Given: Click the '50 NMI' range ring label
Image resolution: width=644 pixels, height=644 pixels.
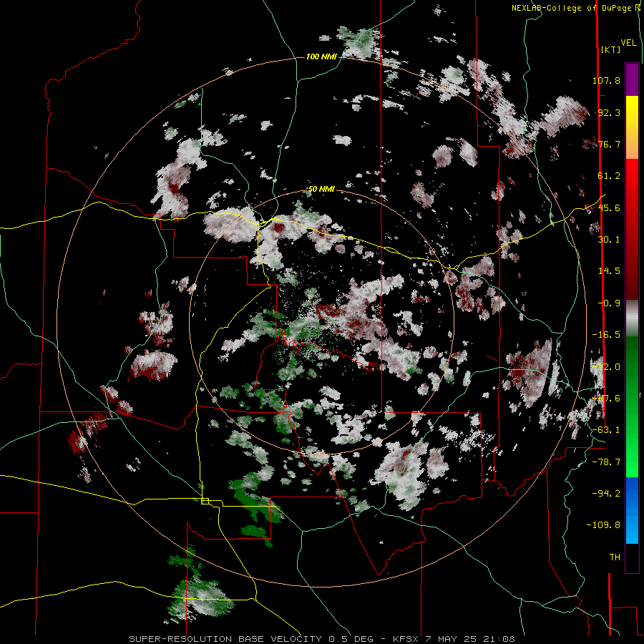Looking at the screenshot, I should (x=321, y=190).
